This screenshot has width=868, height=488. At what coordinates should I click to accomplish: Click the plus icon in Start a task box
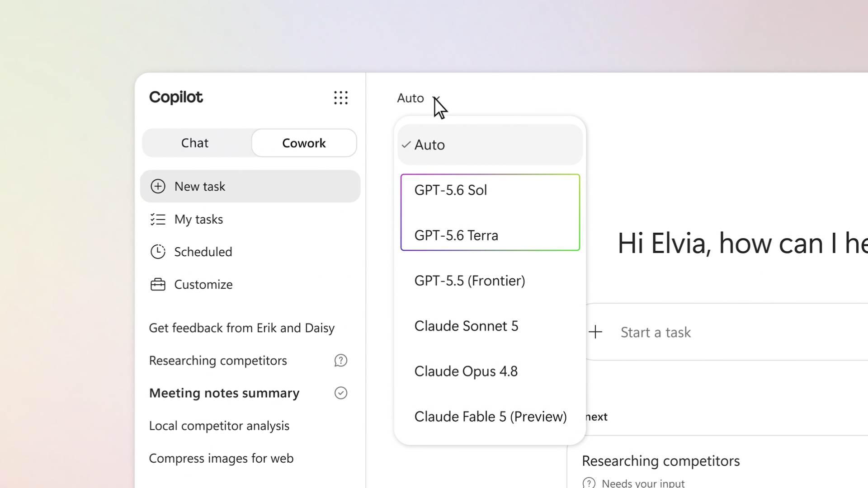pyautogui.click(x=595, y=332)
